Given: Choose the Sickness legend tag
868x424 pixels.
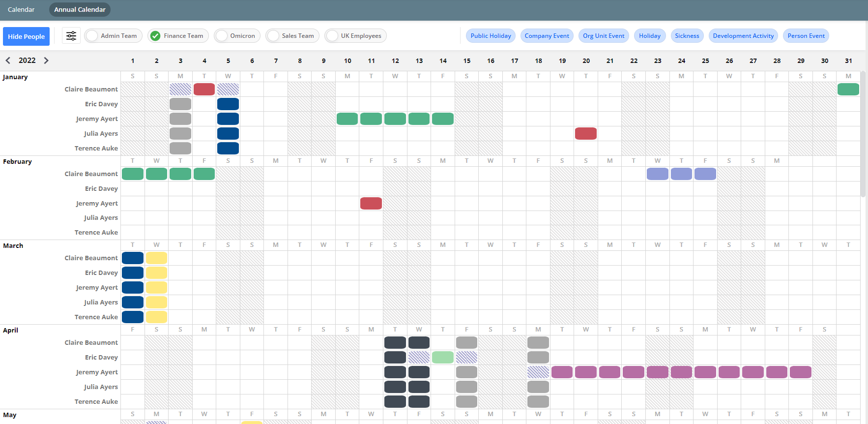Looking at the screenshot, I should click(x=687, y=36).
